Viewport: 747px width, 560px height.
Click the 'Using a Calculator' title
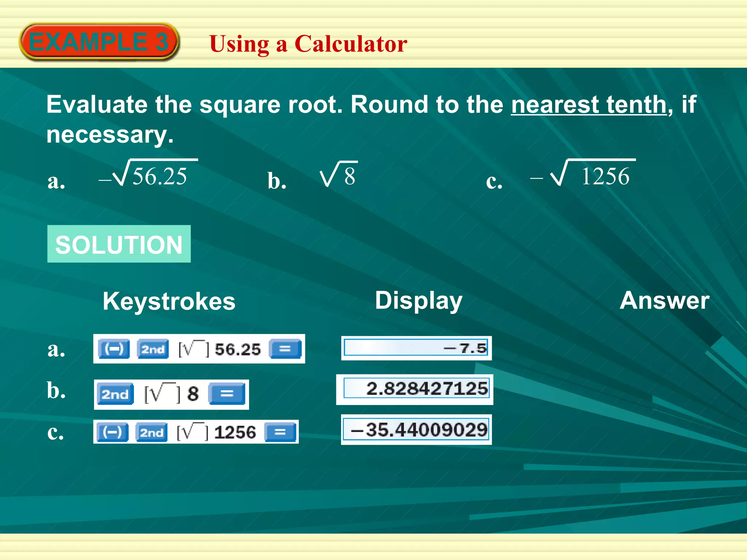[x=308, y=44]
